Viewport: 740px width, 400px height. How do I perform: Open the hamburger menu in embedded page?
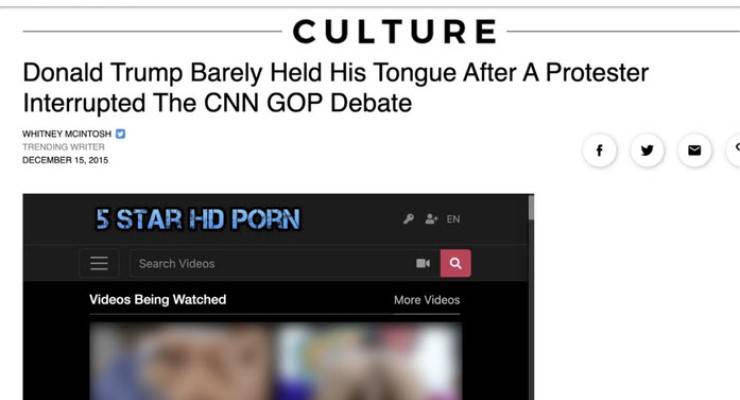(x=99, y=263)
